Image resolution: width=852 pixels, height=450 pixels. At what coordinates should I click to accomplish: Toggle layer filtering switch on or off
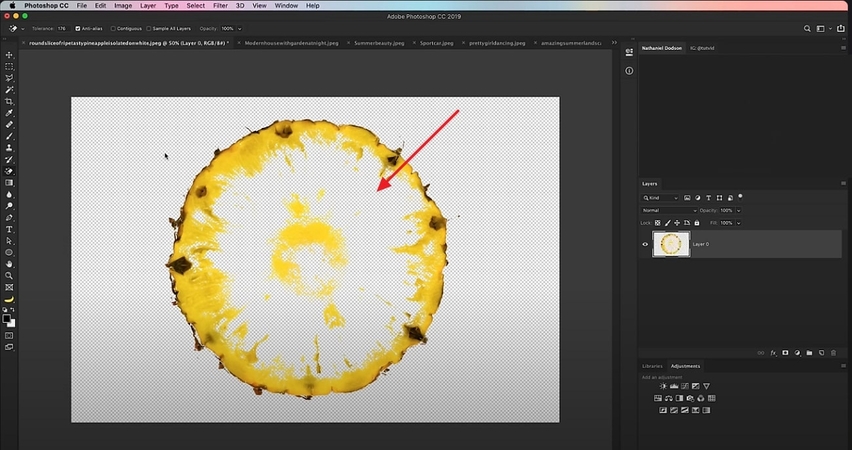(x=740, y=196)
